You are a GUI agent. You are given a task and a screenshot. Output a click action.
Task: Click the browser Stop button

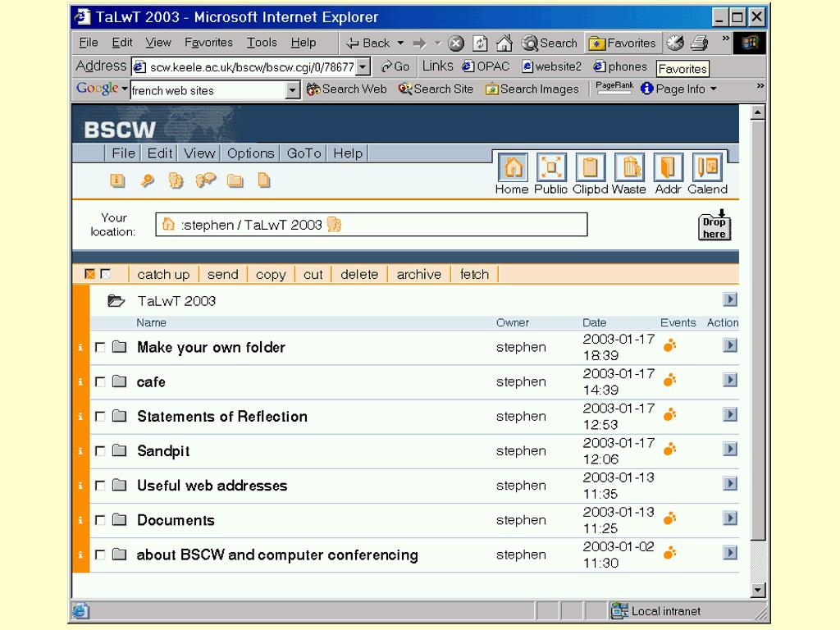456,43
